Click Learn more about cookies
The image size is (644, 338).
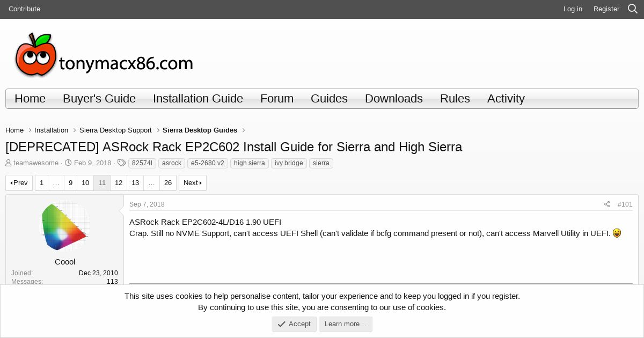[346, 324]
